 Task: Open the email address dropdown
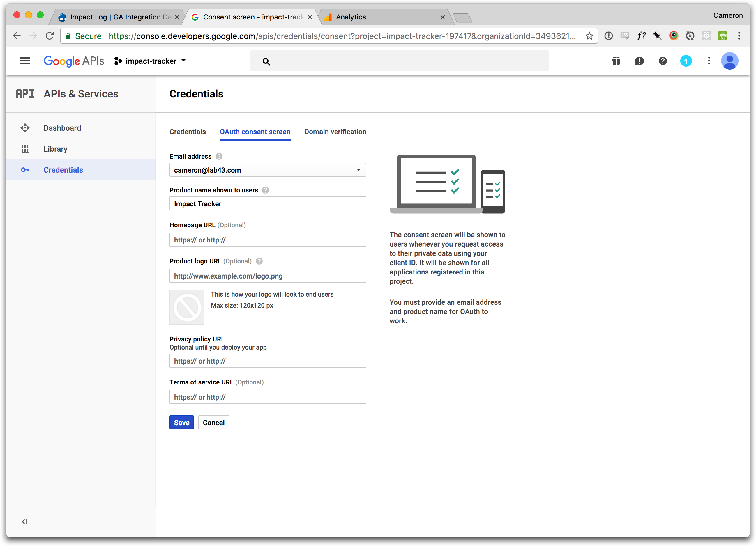pos(268,170)
